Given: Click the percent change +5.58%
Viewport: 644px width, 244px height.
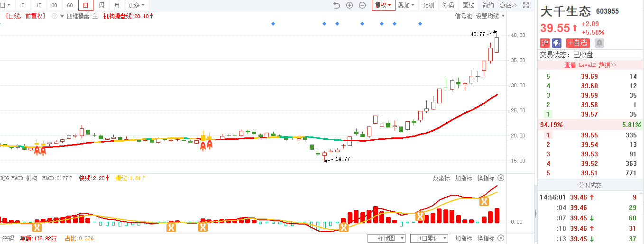Looking at the screenshot, I should [x=593, y=32].
